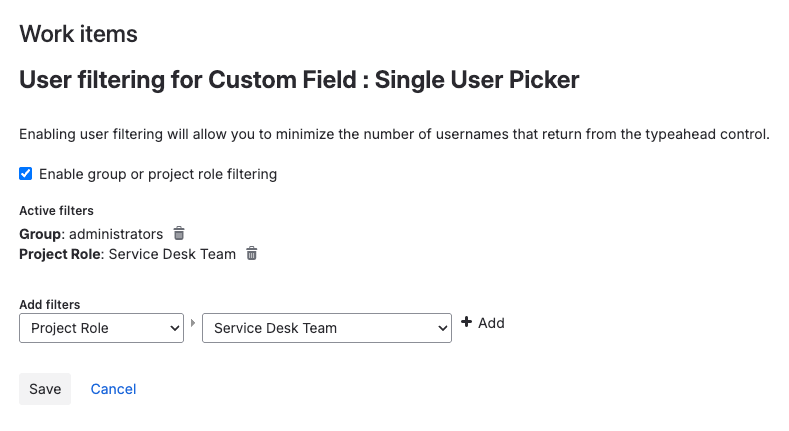Click the Add text beside plus icon

[x=491, y=323]
